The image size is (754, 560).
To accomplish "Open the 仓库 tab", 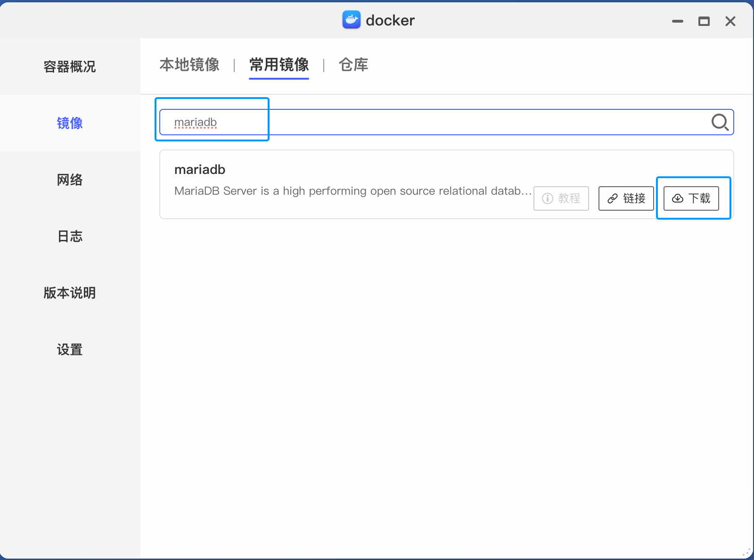I will (x=353, y=65).
